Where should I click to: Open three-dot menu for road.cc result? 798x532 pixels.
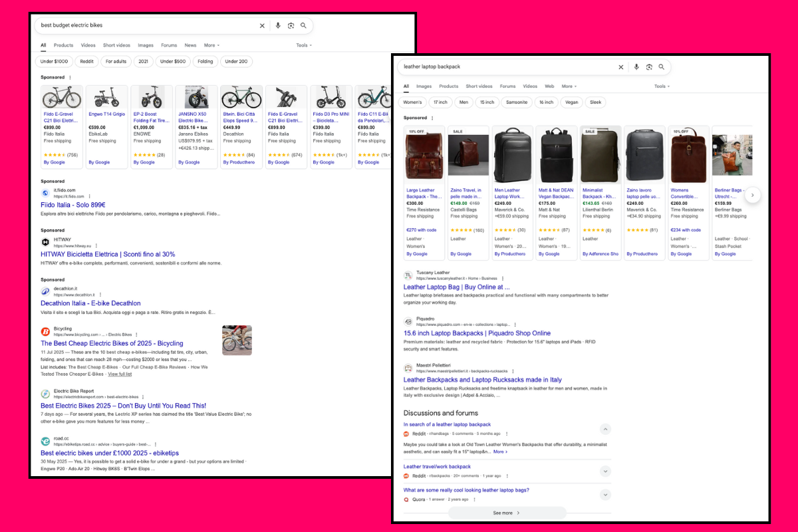155,444
